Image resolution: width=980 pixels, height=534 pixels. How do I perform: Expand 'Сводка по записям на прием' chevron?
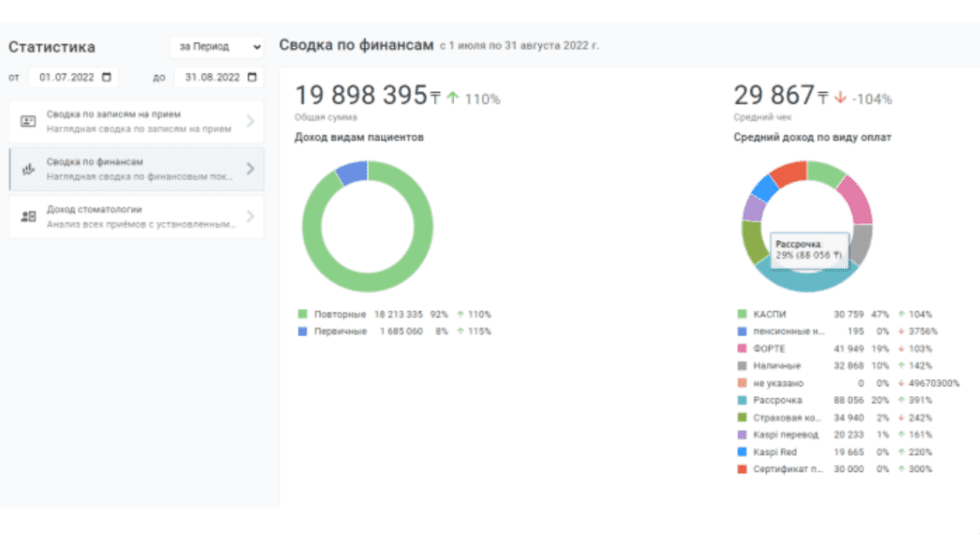(x=249, y=121)
